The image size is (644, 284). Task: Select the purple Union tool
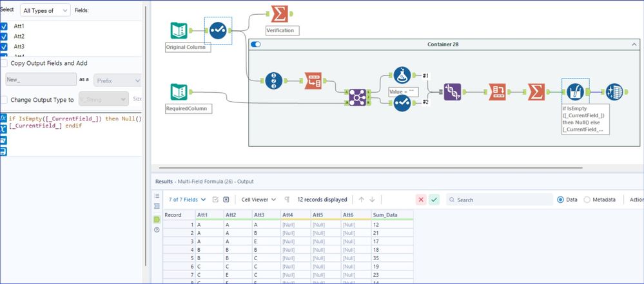click(452, 92)
